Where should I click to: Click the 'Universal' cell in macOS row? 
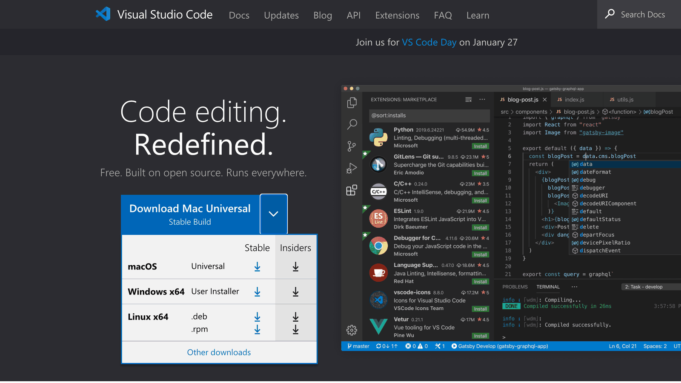(208, 266)
